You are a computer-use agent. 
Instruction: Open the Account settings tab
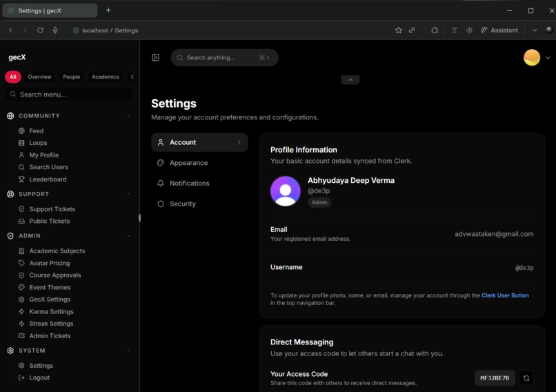(x=199, y=142)
